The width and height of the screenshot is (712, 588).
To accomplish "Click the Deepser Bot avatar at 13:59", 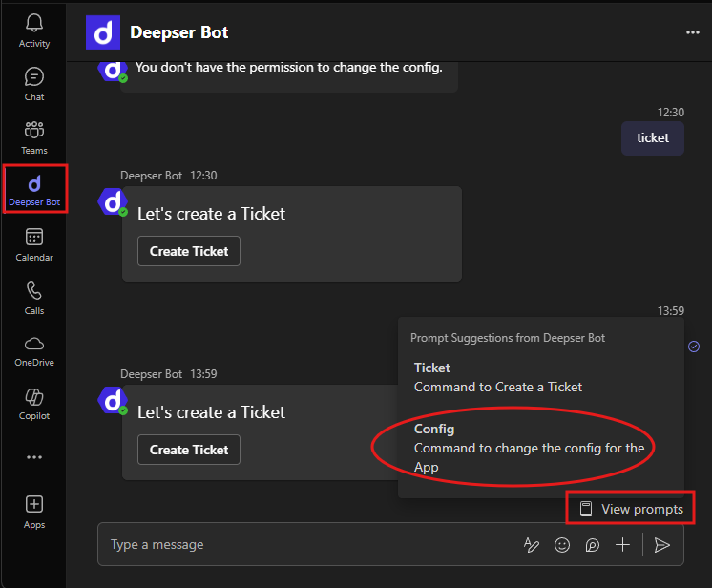I will (113, 400).
